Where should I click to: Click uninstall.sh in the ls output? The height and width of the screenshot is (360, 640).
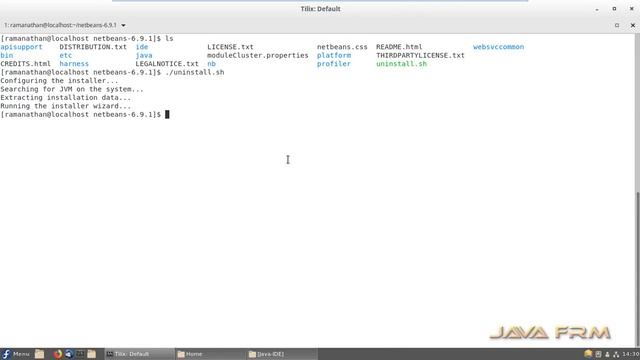coord(401,64)
